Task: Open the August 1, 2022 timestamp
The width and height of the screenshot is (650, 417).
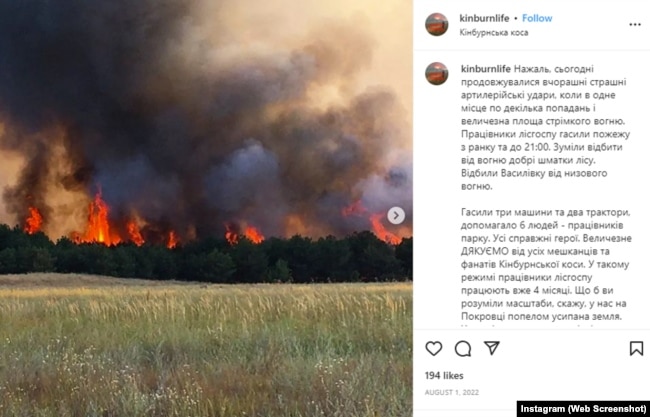Action: click(452, 392)
